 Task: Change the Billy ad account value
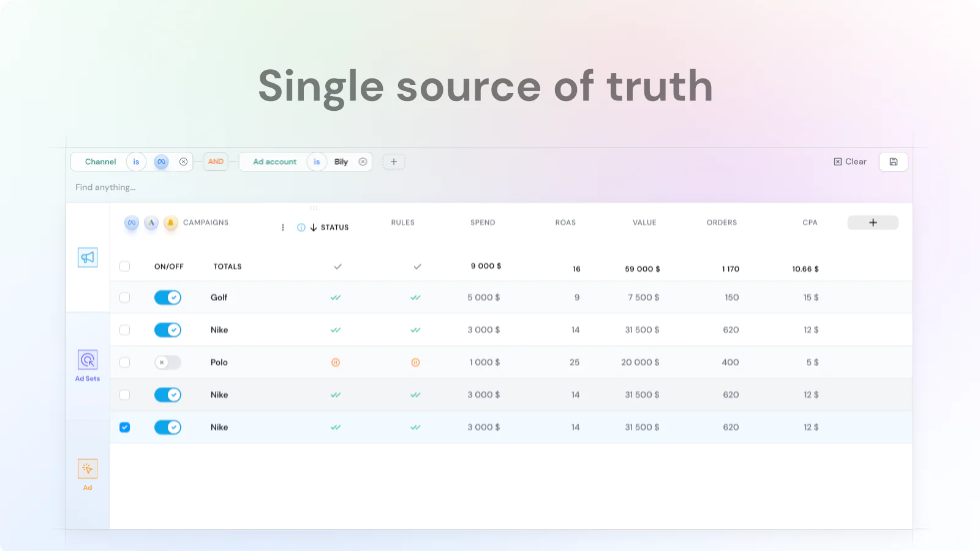341,162
